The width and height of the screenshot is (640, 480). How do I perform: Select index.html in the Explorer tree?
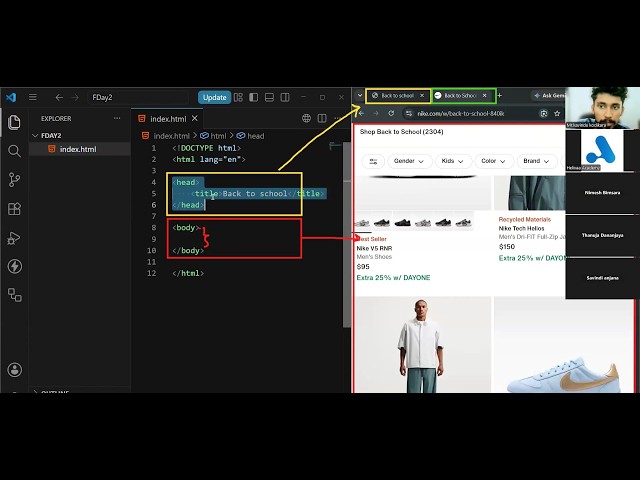pyautogui.click(x=80, y=149)
